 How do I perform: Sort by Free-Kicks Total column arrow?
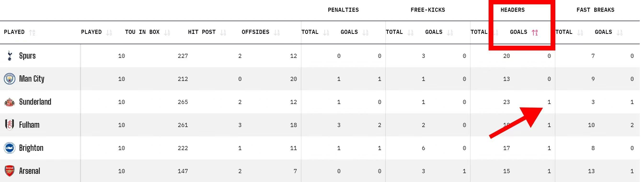[x=410, y=32]
